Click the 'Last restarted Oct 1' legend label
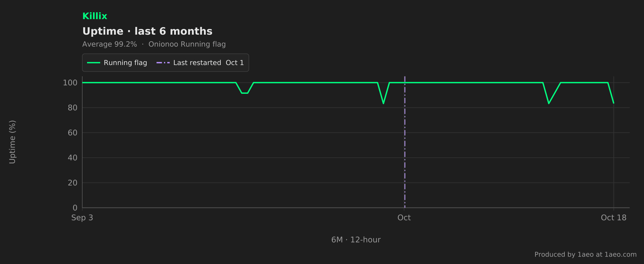 click(x=208, y=63)
